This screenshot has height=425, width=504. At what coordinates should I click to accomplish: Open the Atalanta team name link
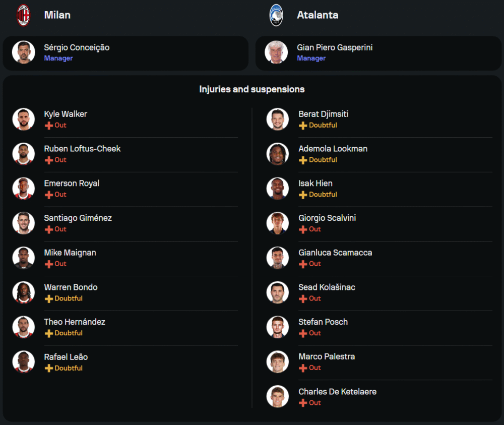pos(318,15)
